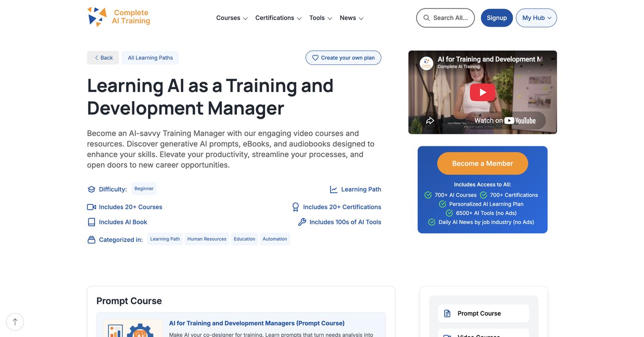
Task: Click the Categorized in stack icon
Action: click(91, 240)
